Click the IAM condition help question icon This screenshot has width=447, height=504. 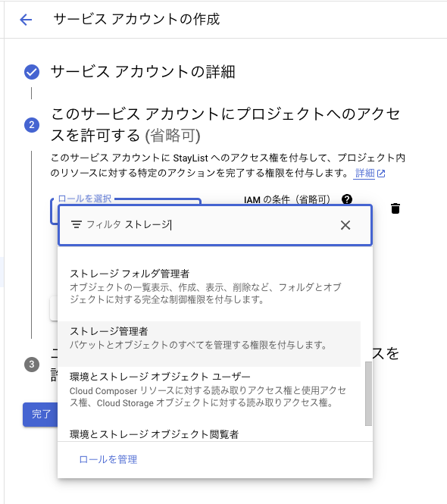coord(347,199)
